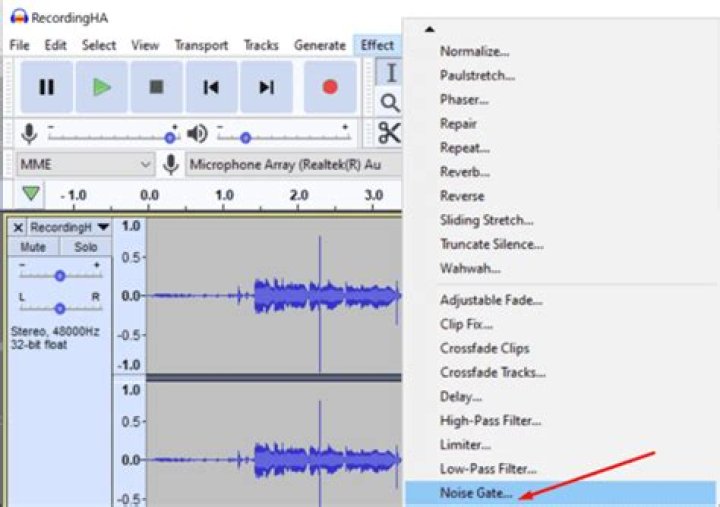Select the Zoom magnifier tool

[x=390, y=102]
